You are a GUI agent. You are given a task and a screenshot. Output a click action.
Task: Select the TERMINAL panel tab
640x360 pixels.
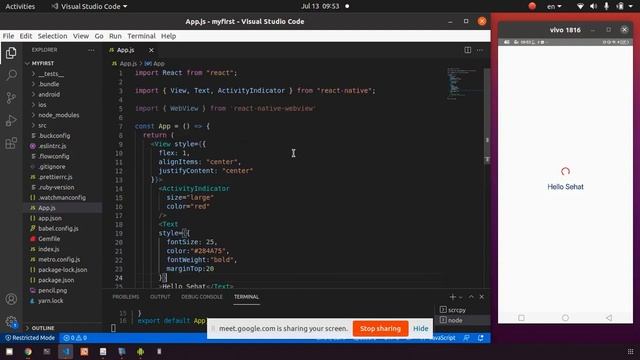pos(246,297)
